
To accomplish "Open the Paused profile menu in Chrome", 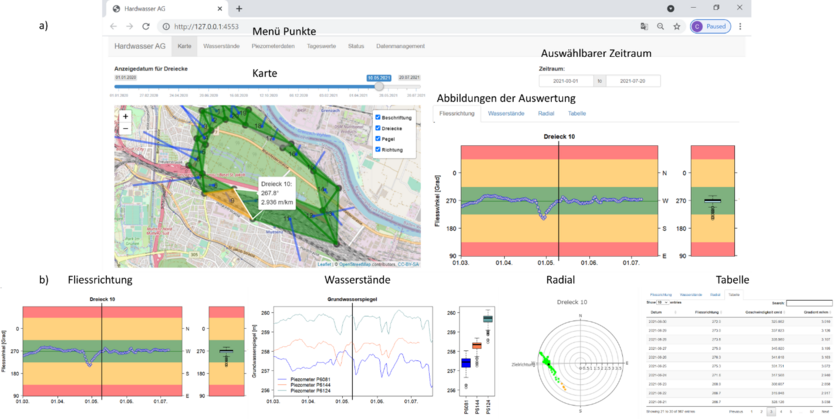I will [710, 26].
